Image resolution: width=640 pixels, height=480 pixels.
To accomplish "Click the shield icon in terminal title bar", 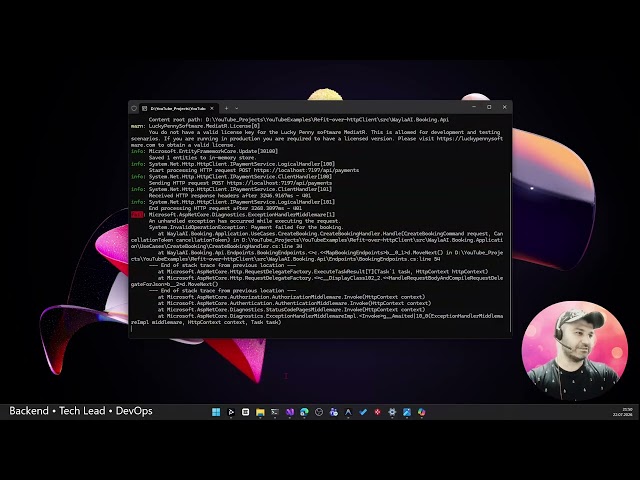I will point(134,109).
